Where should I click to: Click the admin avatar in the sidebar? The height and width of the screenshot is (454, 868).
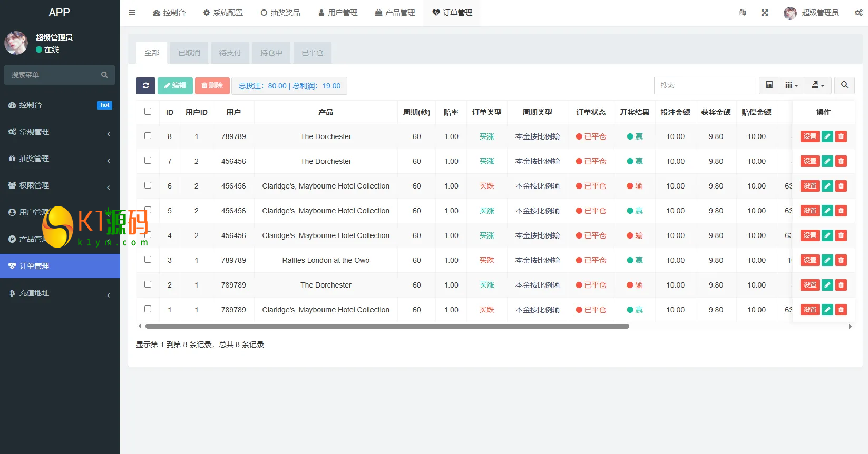(x=16, y=43)
